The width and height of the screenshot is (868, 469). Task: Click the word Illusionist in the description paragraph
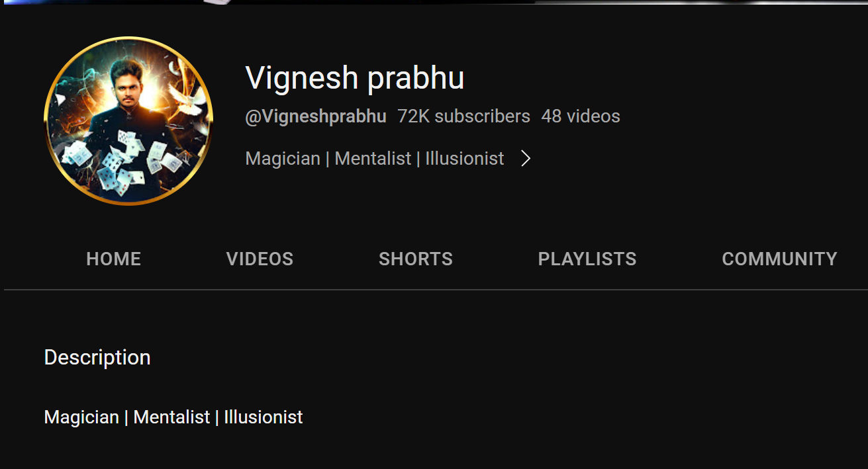click(263, 417)
